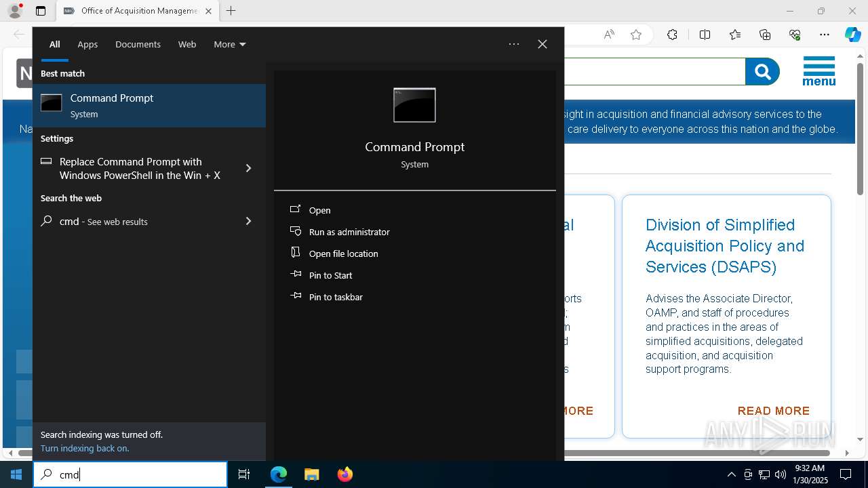Show hidden system tray icons

[x=731, y=474]
